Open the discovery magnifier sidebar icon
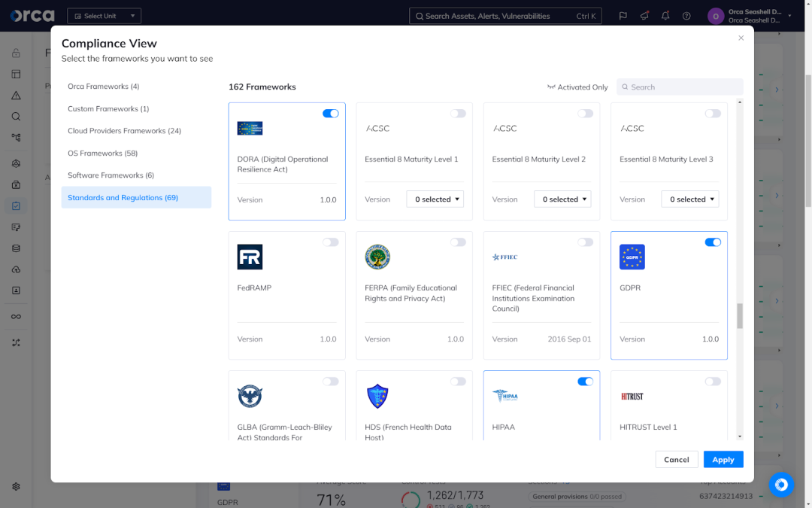 coord(16,117)
